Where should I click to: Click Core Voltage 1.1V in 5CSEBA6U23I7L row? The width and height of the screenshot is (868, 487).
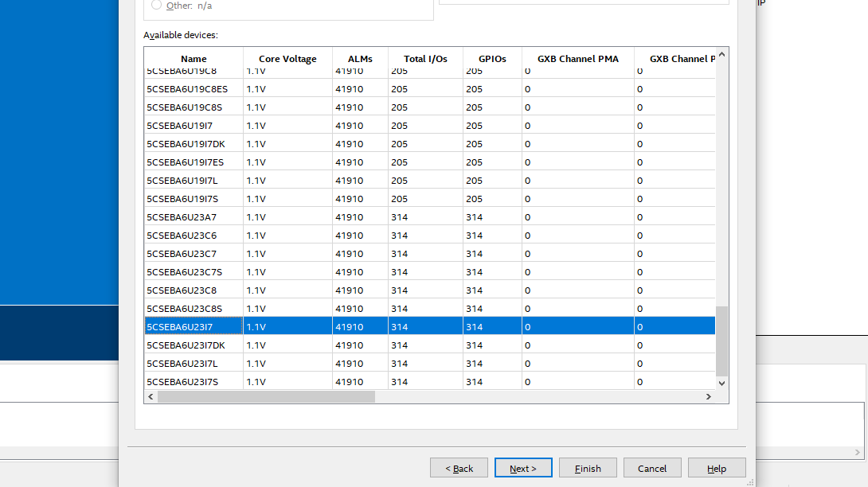point(256,363)
